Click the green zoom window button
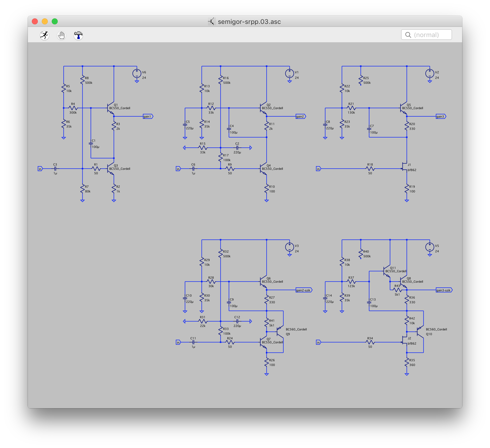Viewport: 490px width, 448px height. (x=55, y=21)
